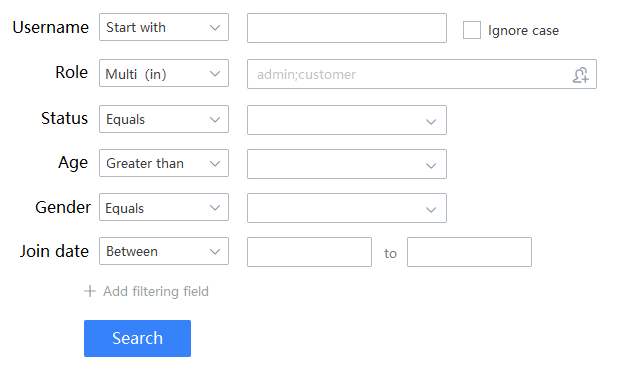Screen dimensions: 633x371
Task: Enable the Ignore case checkbox
Action: coord(472,30)
